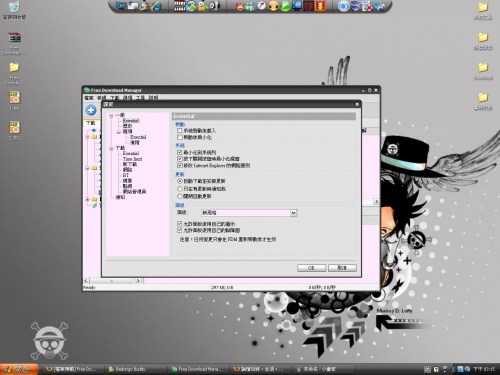The height and width of the screenshot is (375, 500).
Task: Click the cancel button beside OK
Action: (x=342, y=268)
